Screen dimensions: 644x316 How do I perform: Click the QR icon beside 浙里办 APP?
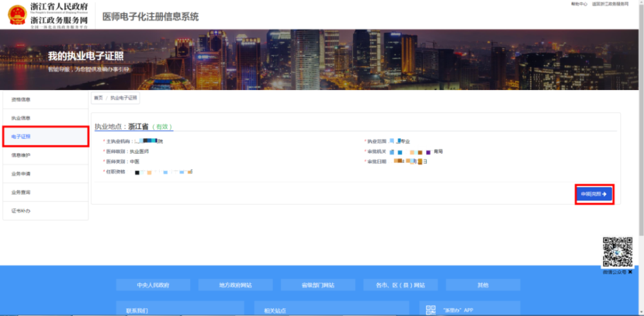point(431,310)
